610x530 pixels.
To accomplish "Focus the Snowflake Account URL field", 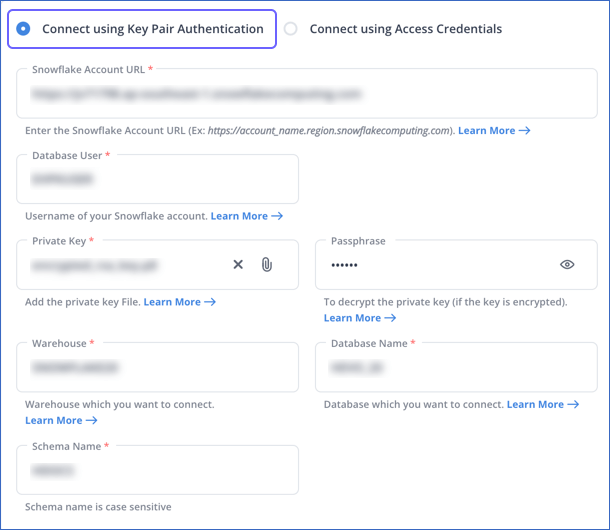I will 307,93.
